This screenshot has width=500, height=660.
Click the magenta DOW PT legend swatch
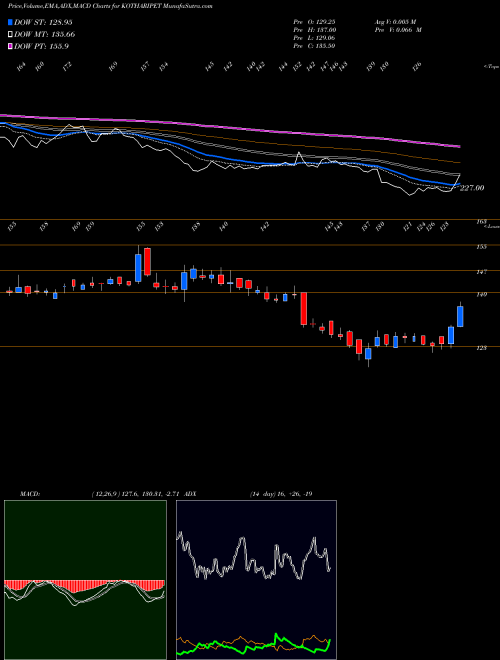pyautogui.click(x=10, y=46)
